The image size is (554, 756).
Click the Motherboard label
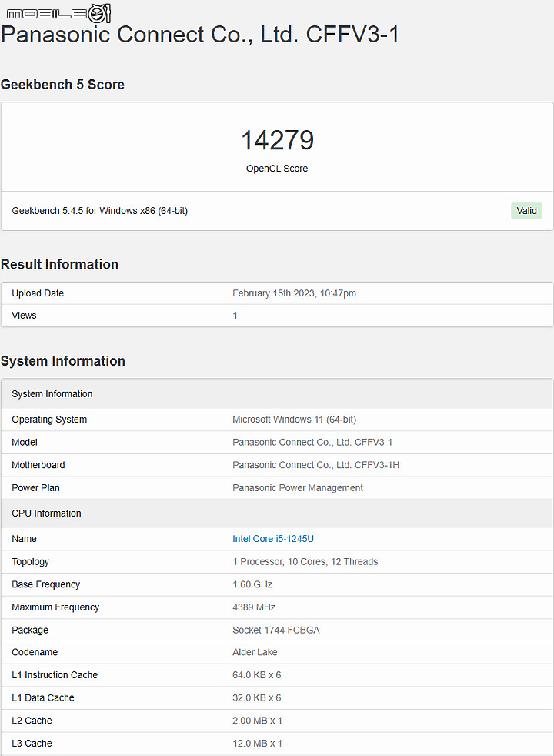click(x=38, y=465)
